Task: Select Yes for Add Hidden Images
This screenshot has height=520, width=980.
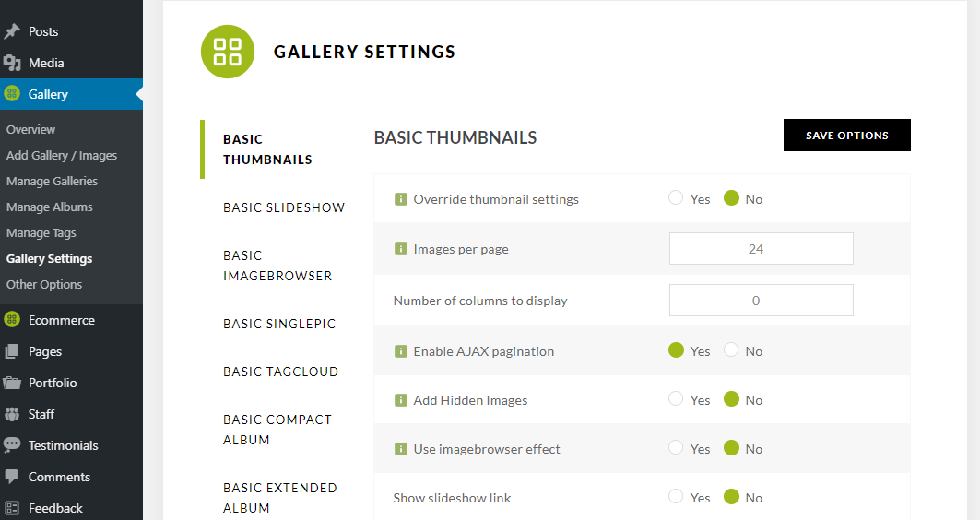Action: point(676,398)
